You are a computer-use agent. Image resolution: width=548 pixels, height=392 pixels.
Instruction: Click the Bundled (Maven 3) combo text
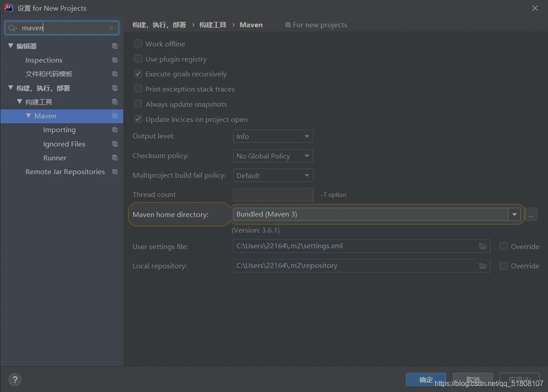(267, 214)
